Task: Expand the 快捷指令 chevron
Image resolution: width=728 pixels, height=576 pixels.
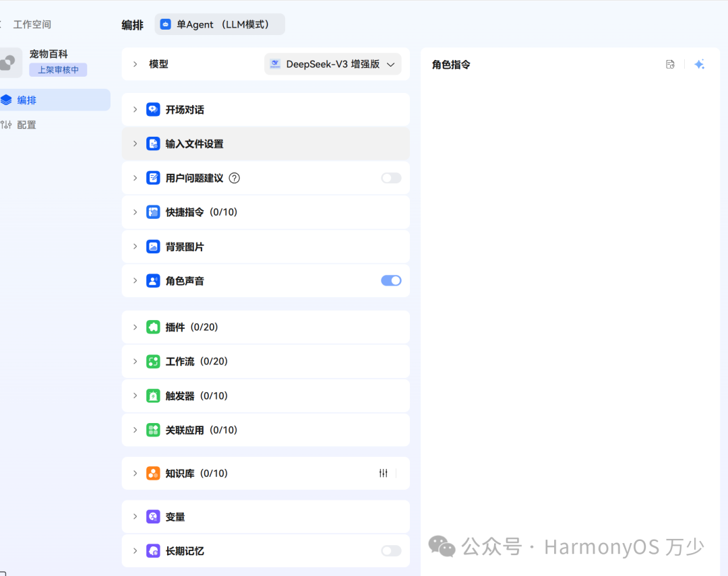Action: click(135, 212)
